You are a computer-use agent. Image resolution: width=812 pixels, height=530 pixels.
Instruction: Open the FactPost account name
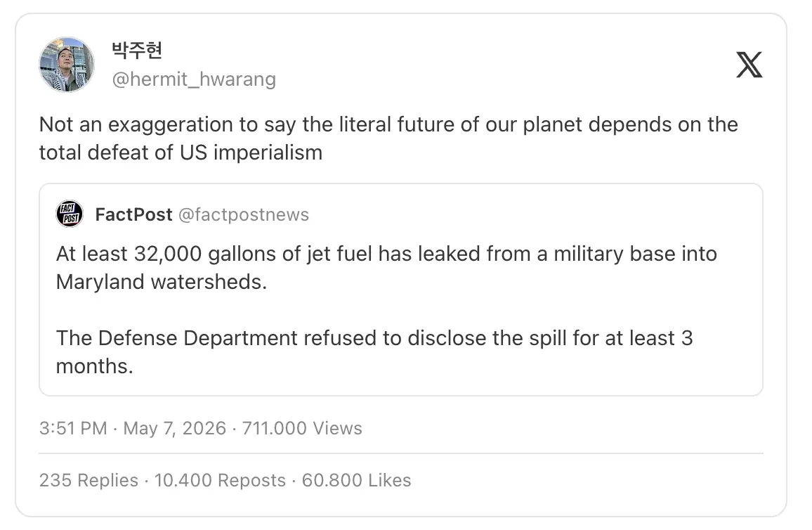click(x=133, y=214)
